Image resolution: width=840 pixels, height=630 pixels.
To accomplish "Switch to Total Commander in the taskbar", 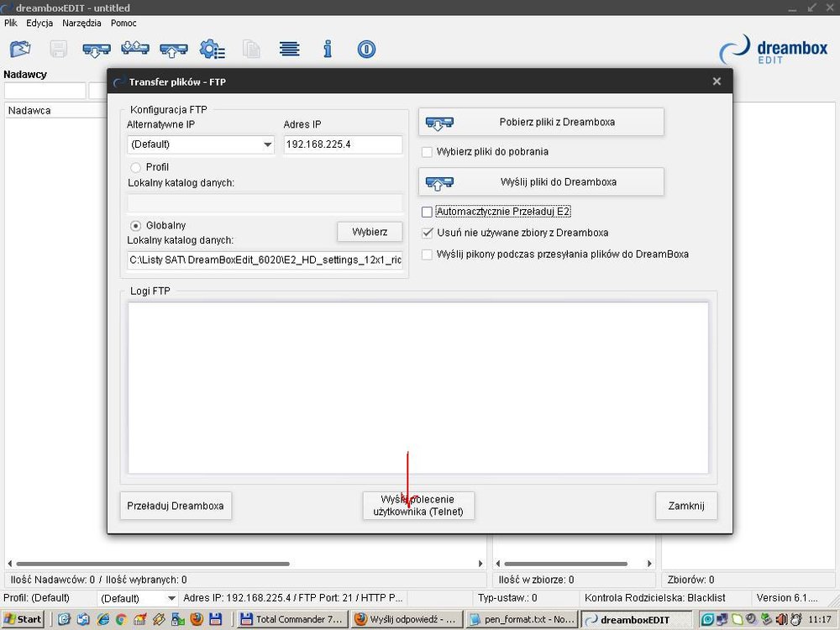I will (x=290, y=619).
